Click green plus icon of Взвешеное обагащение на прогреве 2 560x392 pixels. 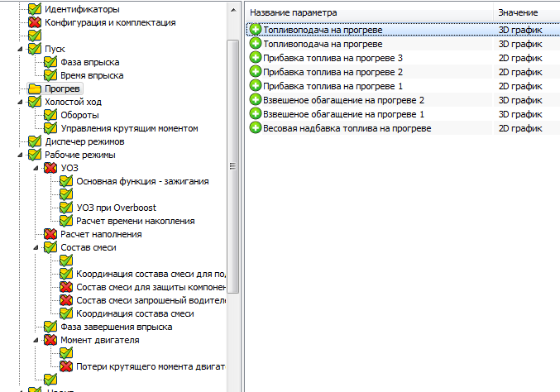click(256, 100)
